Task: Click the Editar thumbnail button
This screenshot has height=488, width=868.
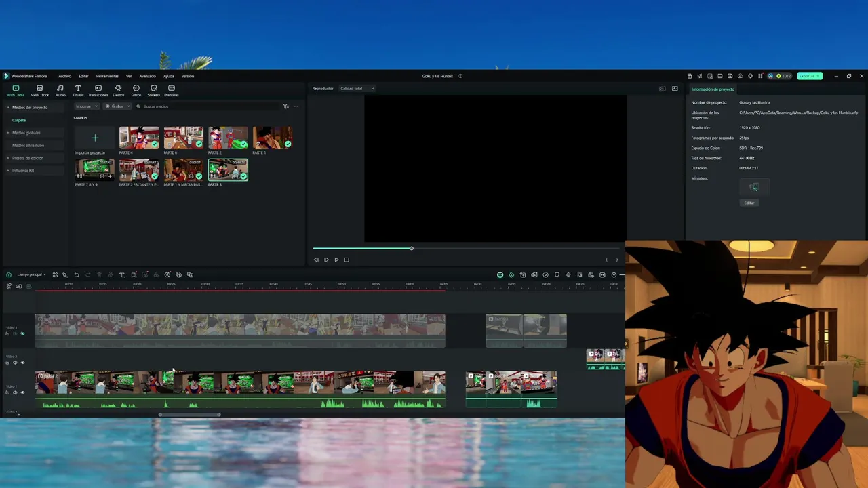Action: coord(749,203)
